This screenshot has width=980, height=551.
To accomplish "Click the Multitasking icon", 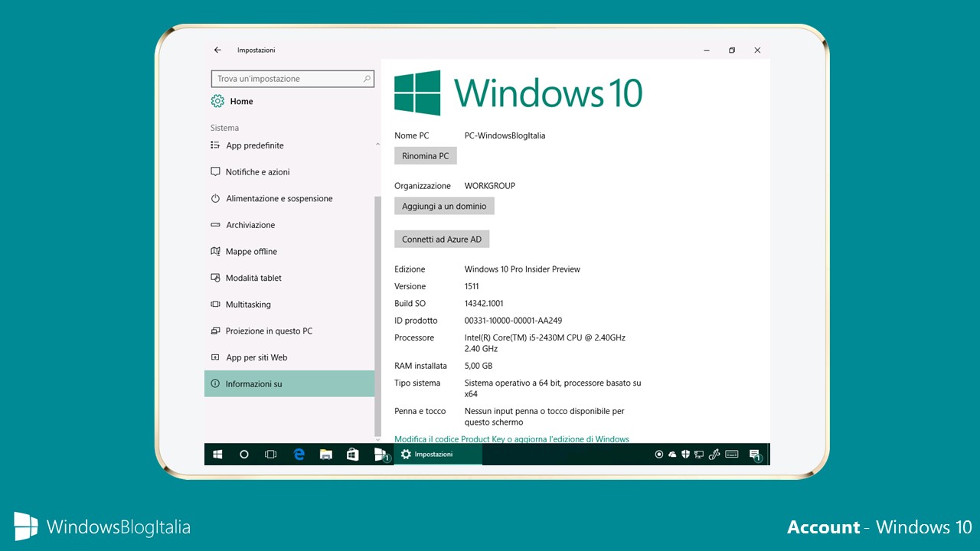I will (215, 305).
